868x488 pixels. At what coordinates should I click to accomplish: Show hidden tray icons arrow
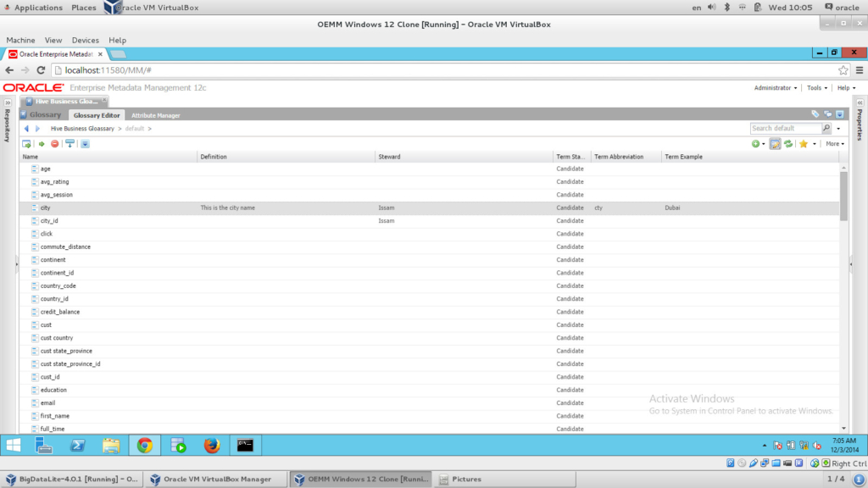765,446
